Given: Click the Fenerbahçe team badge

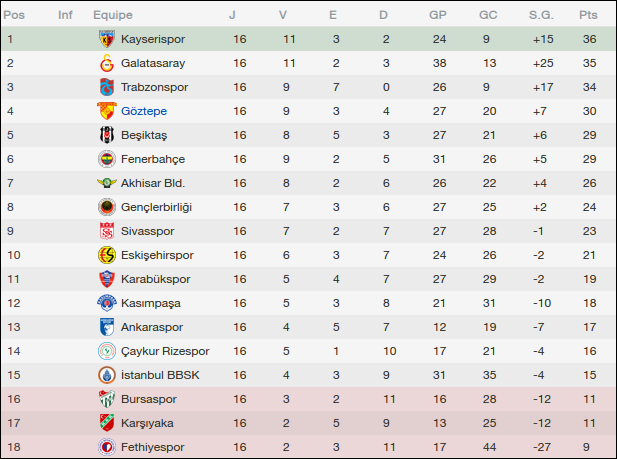Looking at the screenshot, I should 106,159.
